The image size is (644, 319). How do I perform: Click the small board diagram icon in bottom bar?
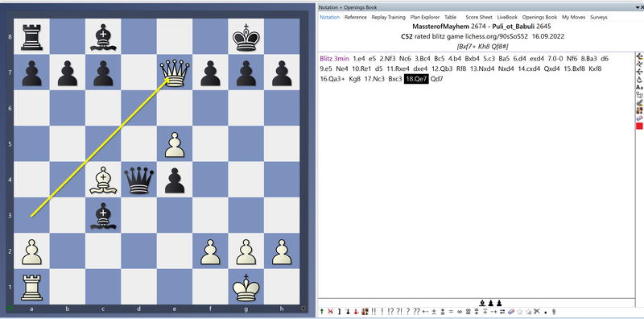tap(365, 312)
